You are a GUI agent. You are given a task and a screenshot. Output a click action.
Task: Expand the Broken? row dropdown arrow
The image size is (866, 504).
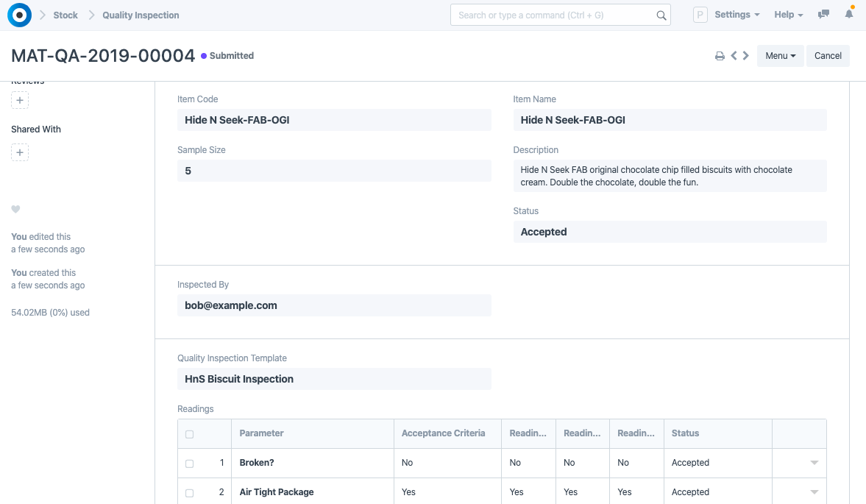pos(814,463)
